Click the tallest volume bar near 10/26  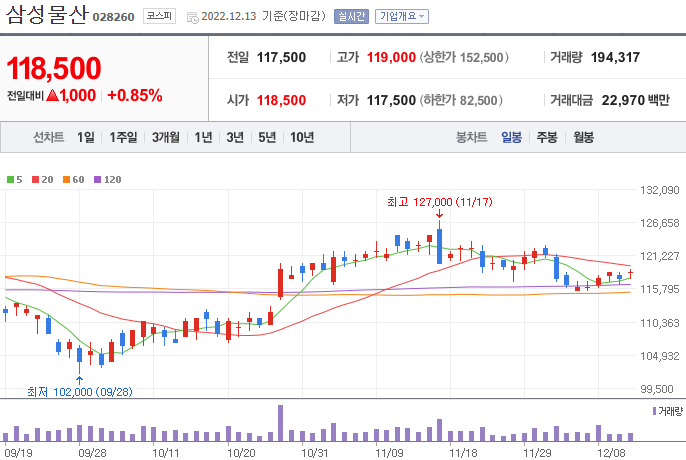[280, 423]
